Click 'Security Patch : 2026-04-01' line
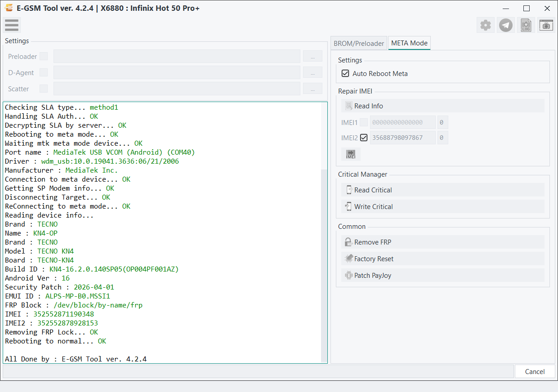 coord(59,287)
